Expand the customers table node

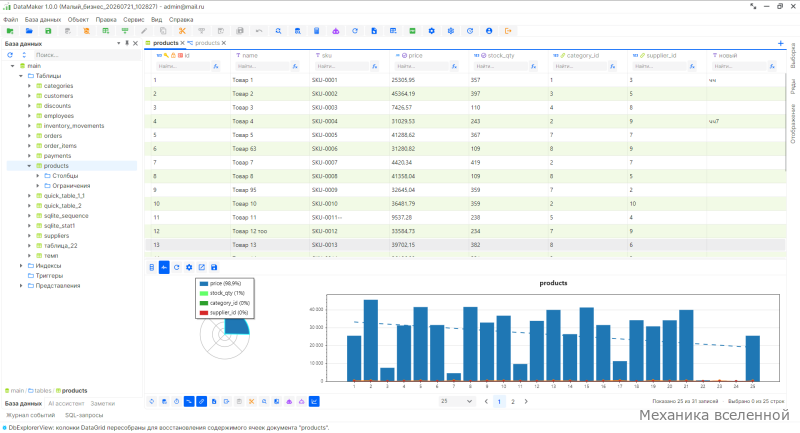(x=29, y=96)
